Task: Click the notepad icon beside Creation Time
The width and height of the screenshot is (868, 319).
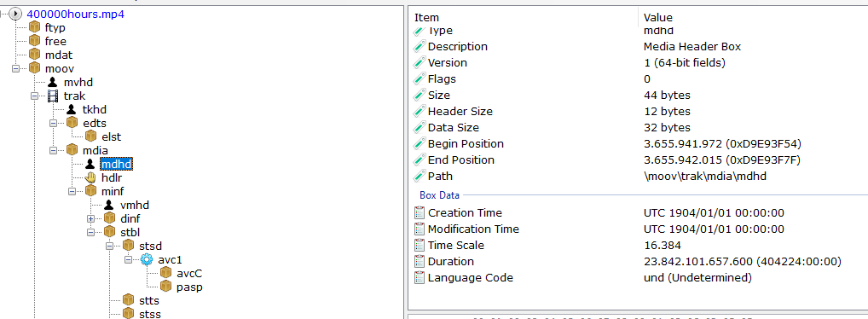Action: point(420,212)
